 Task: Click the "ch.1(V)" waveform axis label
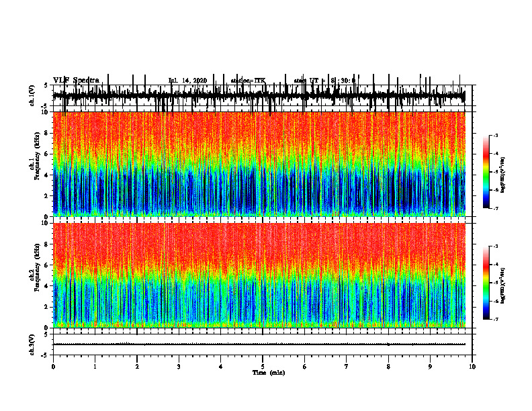click(x=32, y=95)
